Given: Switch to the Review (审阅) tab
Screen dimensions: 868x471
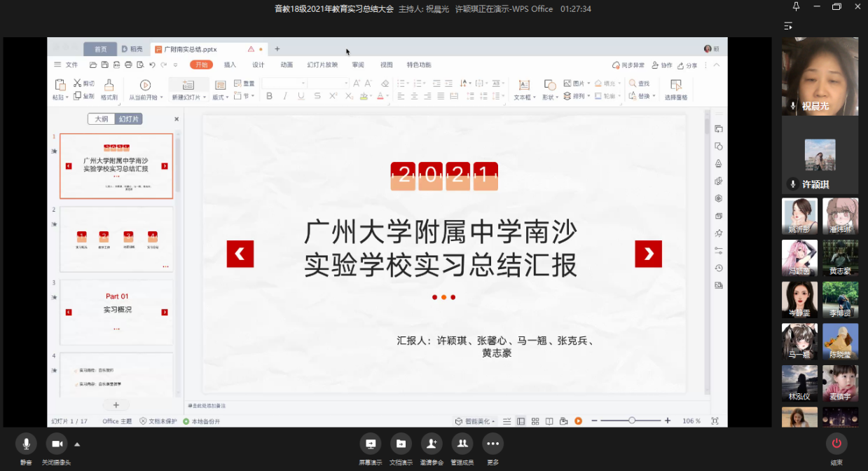Looking at the screenshot, I should pyautogui.click(x=358, y=65).
